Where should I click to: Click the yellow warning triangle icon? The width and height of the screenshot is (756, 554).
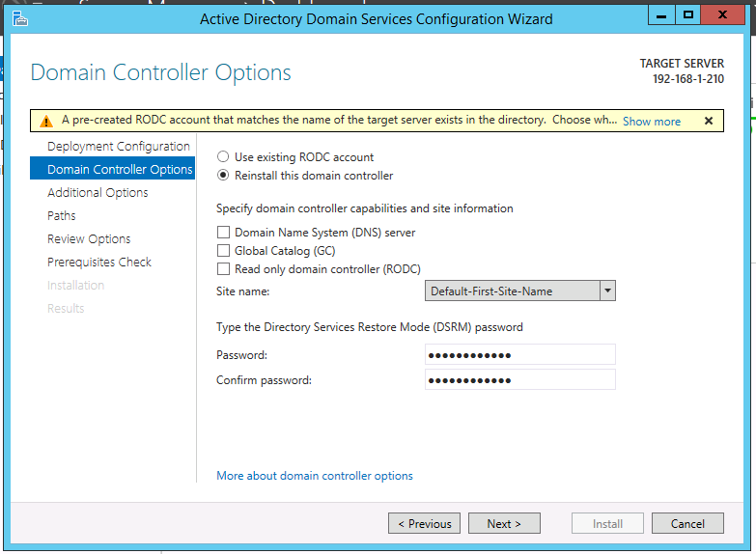[46, 121]
